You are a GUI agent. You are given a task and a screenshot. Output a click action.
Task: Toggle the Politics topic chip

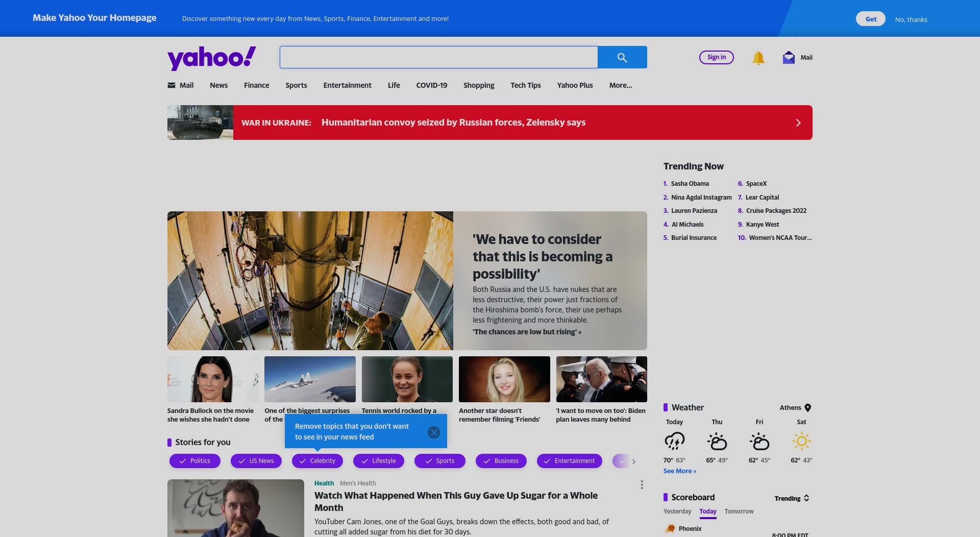coord(195,461)
